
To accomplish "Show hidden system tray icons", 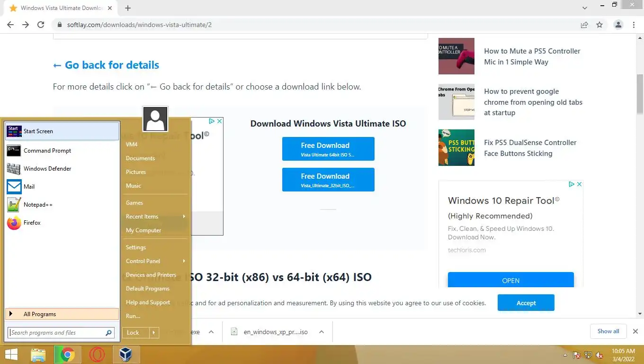I will click(x=565, y=355).
